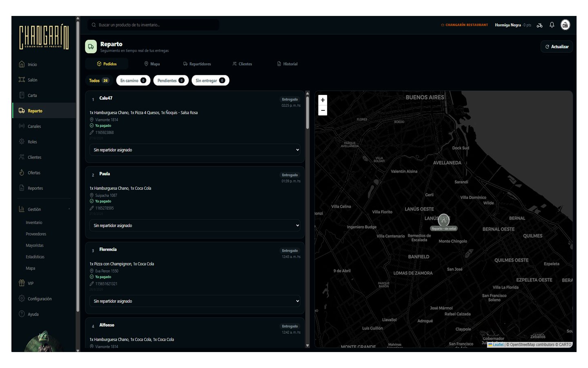Filter orders by En camino
The image size is (588, 368).
pyautogui.click(x=133, y=81)
